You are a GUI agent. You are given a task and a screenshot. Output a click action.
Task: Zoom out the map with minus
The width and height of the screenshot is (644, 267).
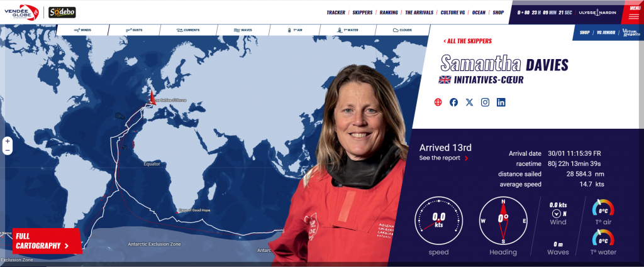8,151
